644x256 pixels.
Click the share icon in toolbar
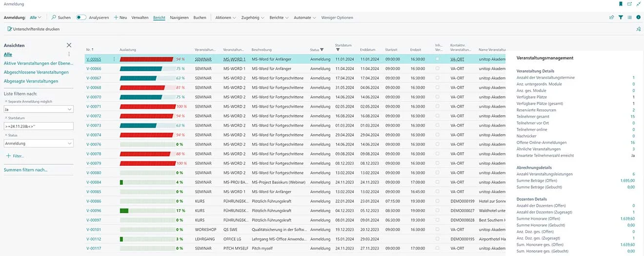pos(612,18)
